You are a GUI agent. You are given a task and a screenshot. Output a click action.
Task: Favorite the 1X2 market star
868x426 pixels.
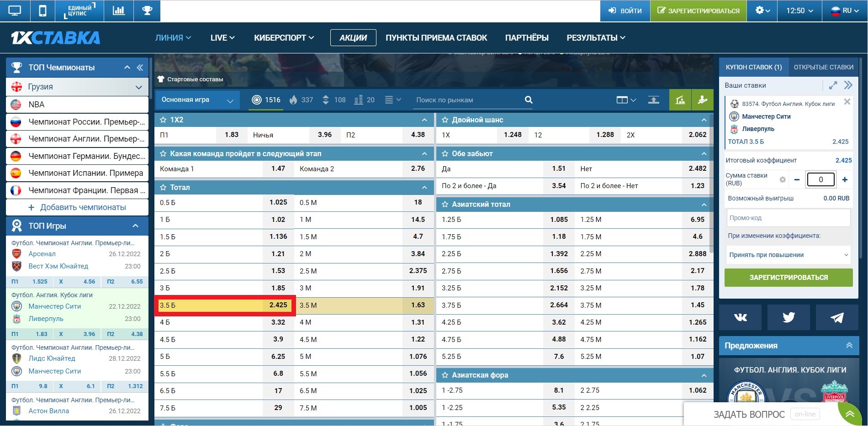pos(163,120)
